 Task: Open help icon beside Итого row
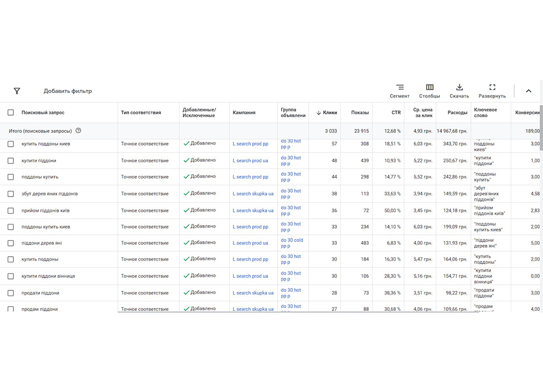[x=78, y=131]
